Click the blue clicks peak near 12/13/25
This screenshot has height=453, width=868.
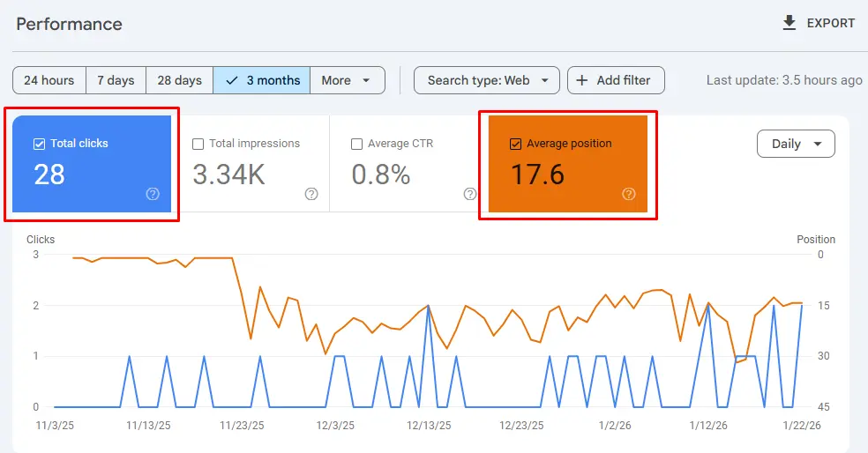429,306
